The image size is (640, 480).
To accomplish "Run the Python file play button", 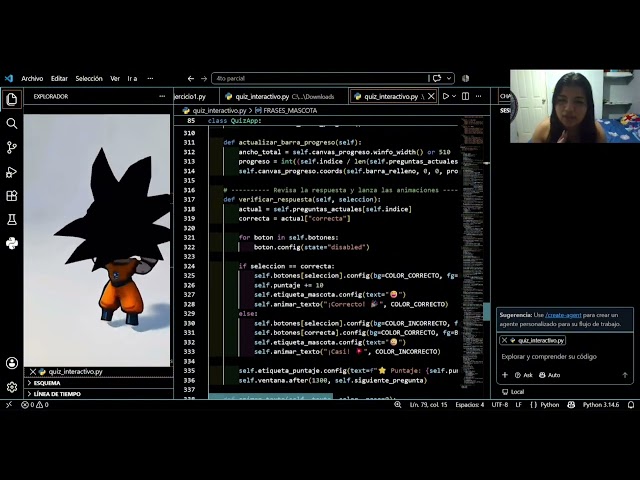I will pyautogui.click(x=446, y=96).
